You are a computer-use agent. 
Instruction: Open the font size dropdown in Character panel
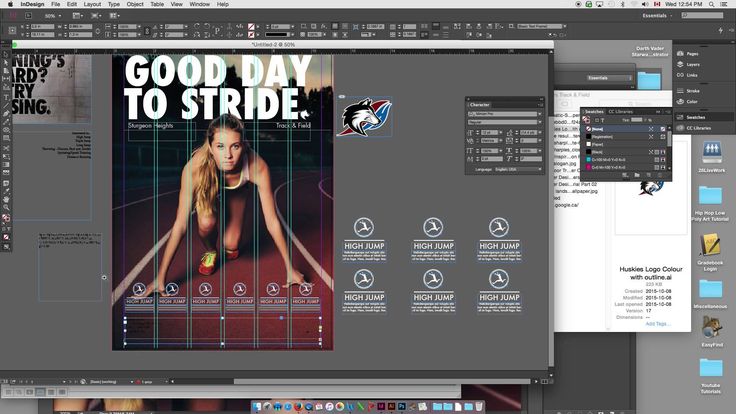pyautogui.click(x=501, y=133)
